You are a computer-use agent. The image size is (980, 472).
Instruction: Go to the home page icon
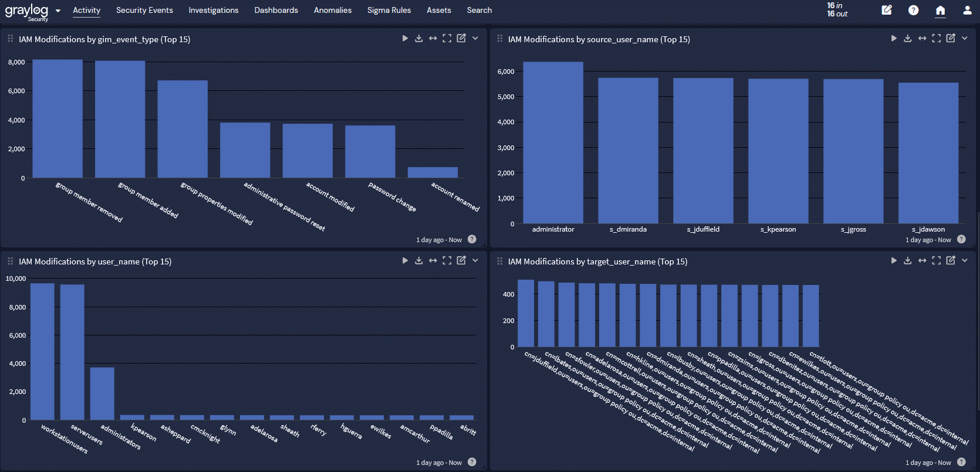point(940,11)
